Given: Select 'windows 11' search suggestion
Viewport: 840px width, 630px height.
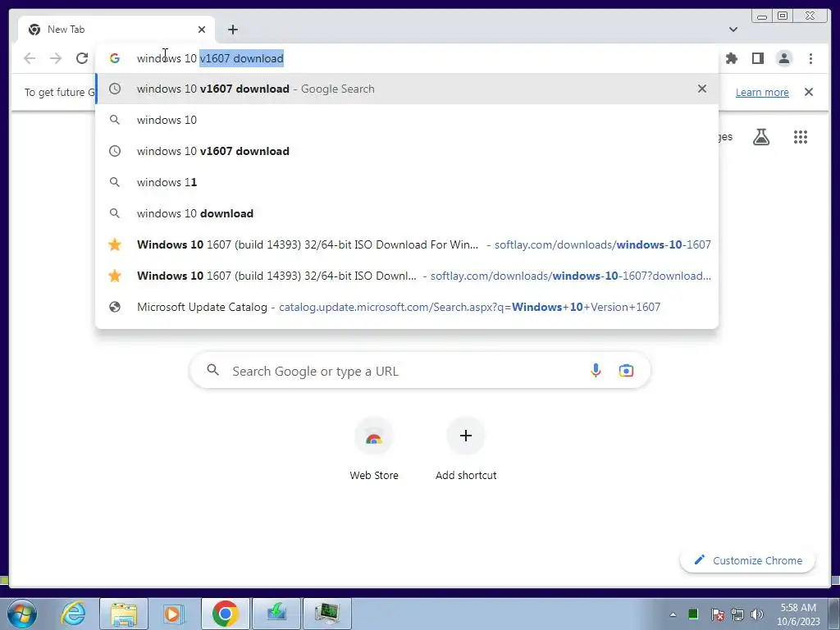Looking at the screenshot, I should pos(407,182).
